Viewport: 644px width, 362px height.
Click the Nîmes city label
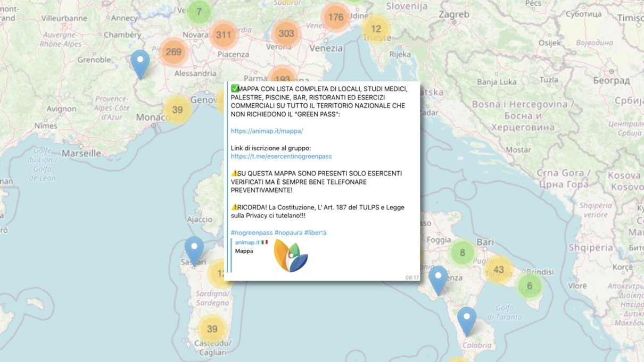point(45,126)
